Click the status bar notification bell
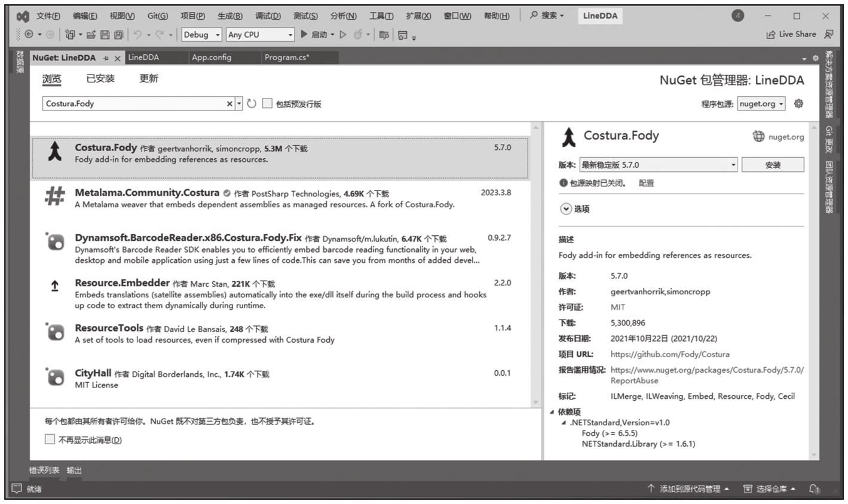Viewport: 848px width, 504px height. tap(814, 488)
